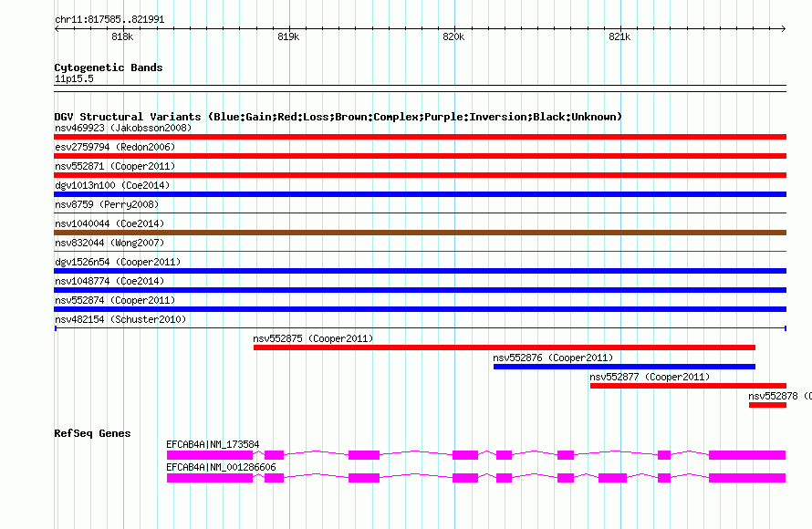
Task: Click the ruler's right arrow end
Action: coord(784,28)
